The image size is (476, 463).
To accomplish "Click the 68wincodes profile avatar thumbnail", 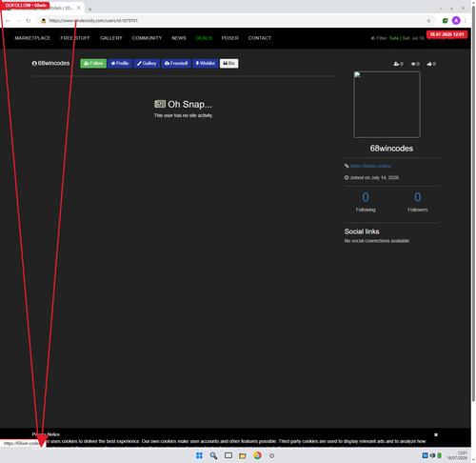I will point(387,105).
